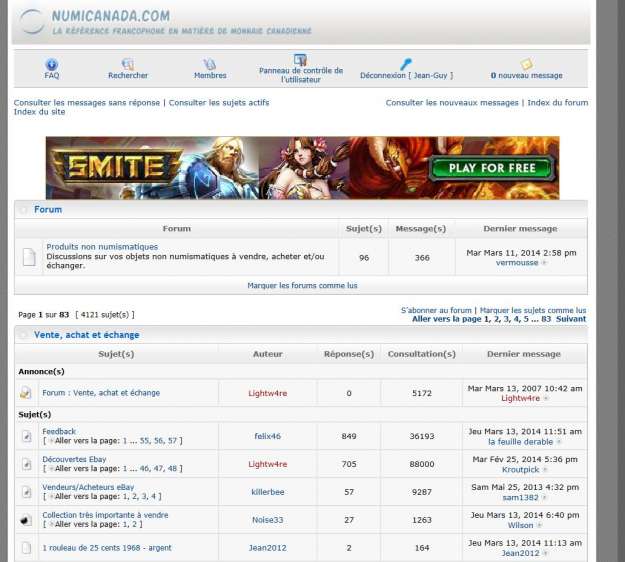Open the Produits non numismatiques forum

[102, 247]
